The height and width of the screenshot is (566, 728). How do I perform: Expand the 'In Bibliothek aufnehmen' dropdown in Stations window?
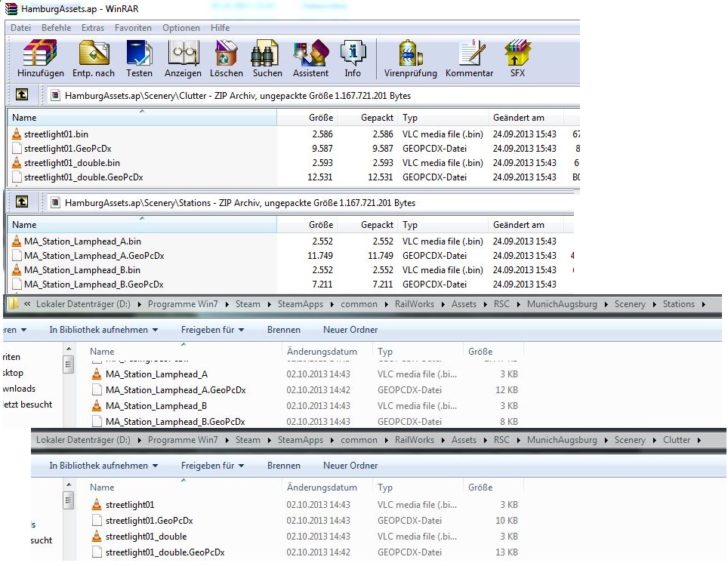pyautogui.click(x=103, y=330)
